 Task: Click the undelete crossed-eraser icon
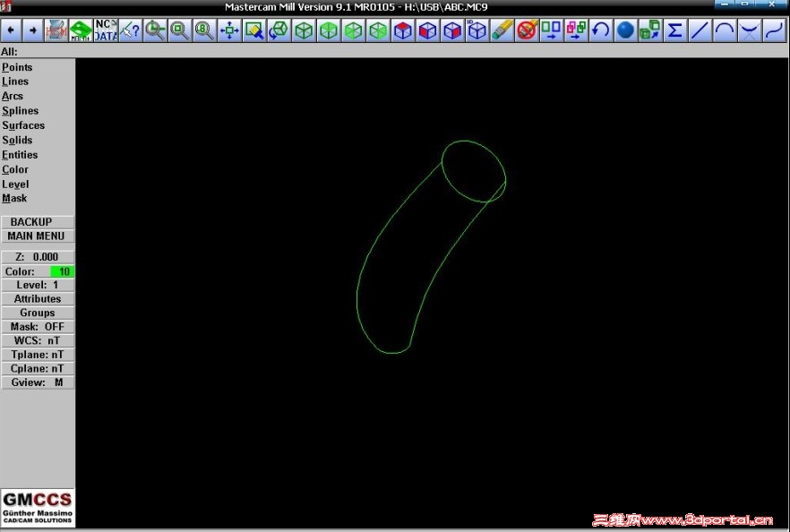pyautogui.click(x=527, y=30)
